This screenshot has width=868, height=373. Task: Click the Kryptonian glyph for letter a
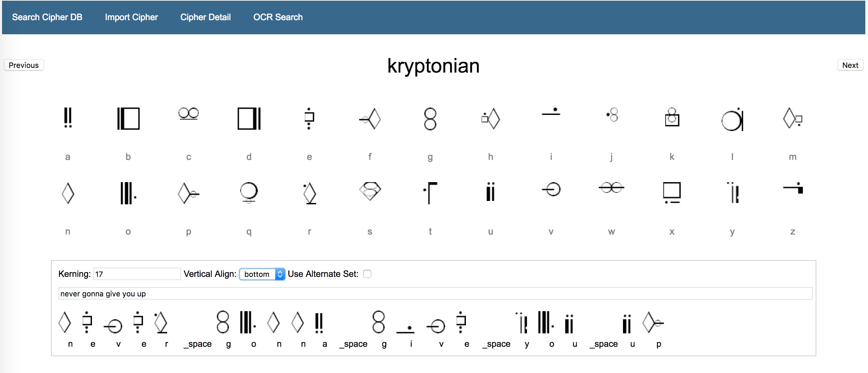pos(68,118)
